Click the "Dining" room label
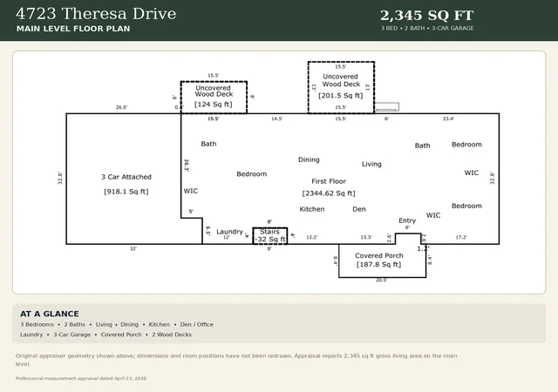The width and height of the screenshot is (558, 392). (309, 159)
